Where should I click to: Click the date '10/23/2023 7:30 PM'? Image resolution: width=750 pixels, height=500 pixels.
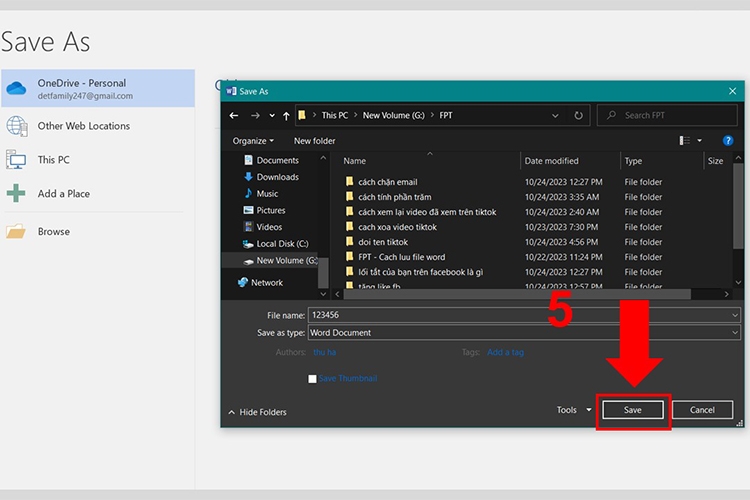(x=561, y=227)
